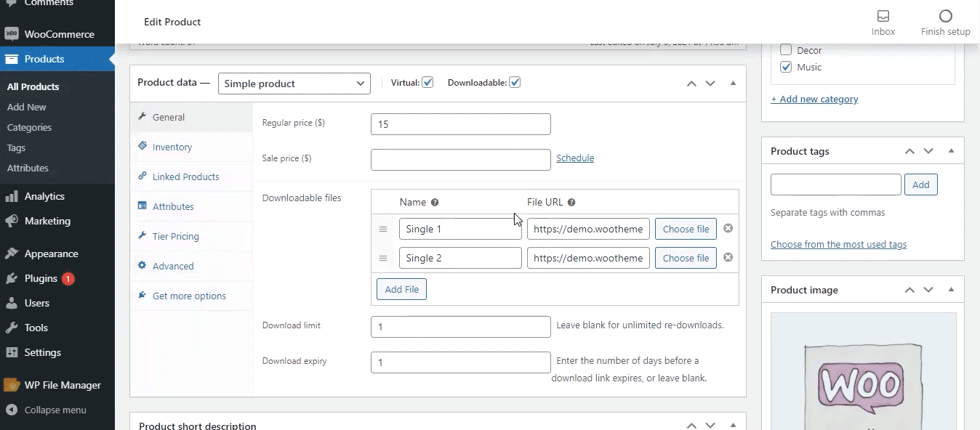Open WP File Manager from sidebar
The width and height of the screenshot is (980, 430).
coord(63,385)
